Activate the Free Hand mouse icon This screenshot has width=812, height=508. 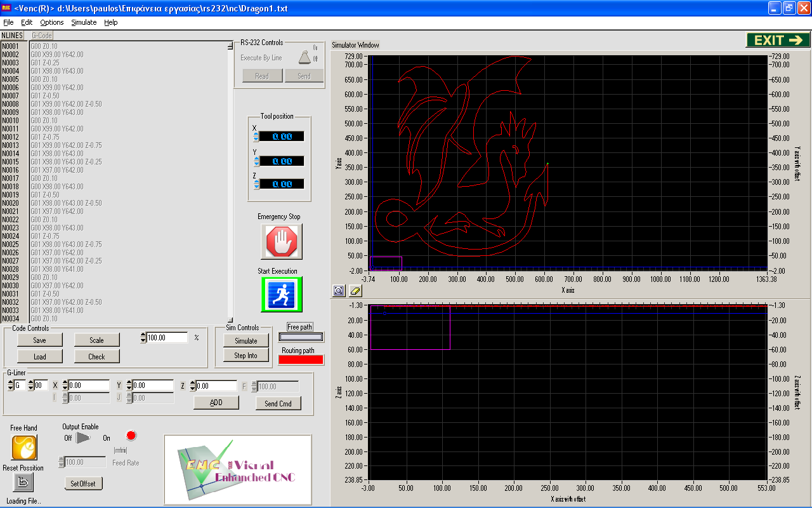(24, 448)
